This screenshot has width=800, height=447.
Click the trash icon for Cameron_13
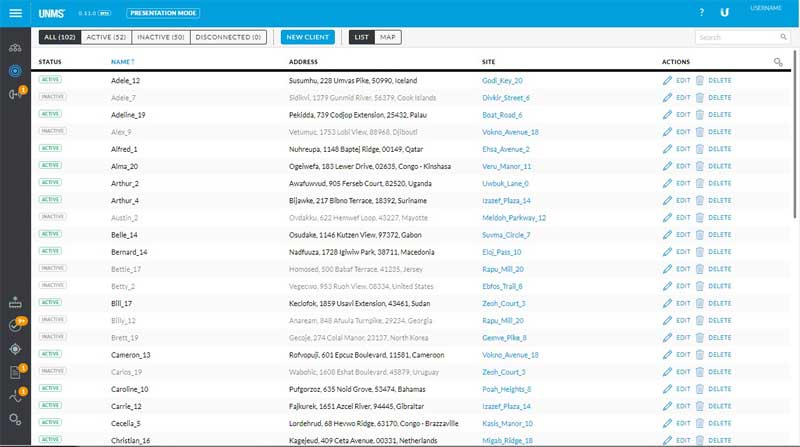tap(699, 355)
